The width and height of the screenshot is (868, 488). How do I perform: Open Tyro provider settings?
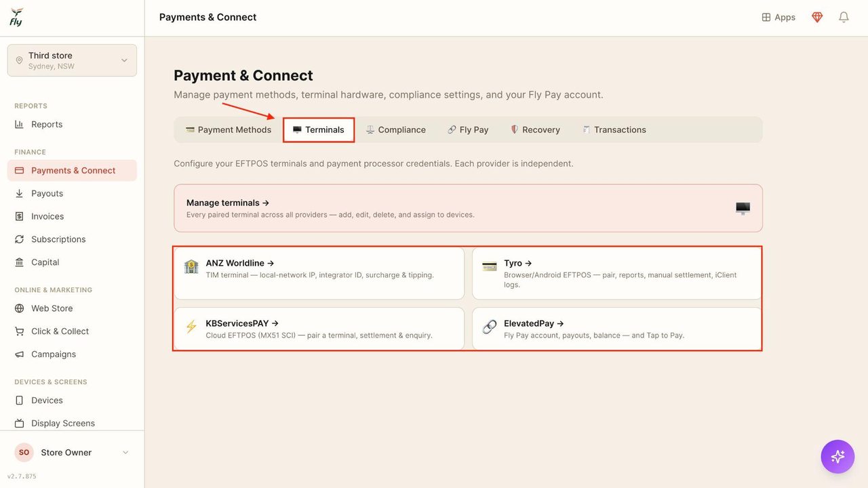tap(617, 272)
